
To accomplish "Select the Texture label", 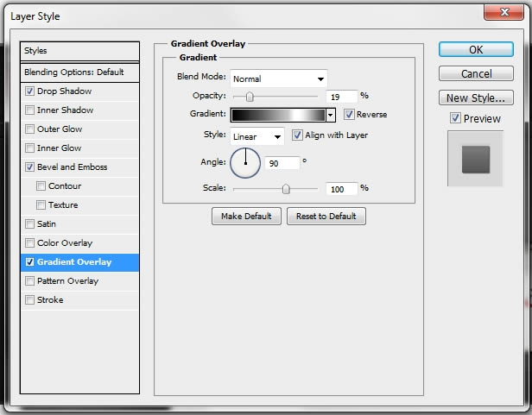I will coord(63,204).
